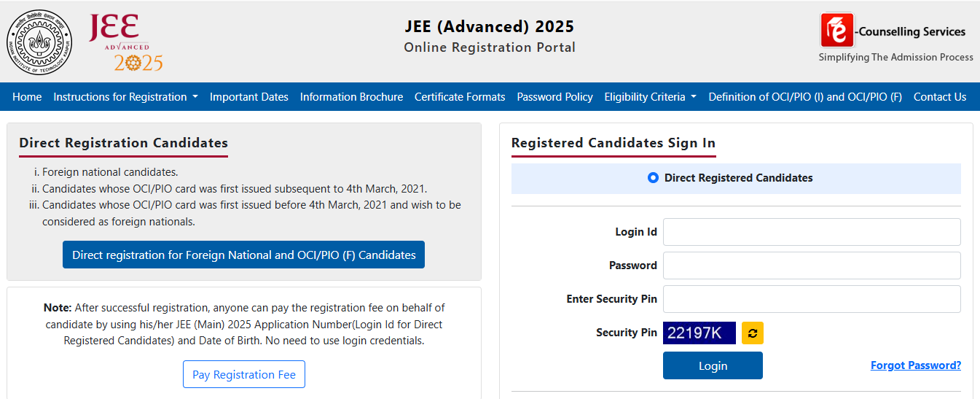Open Important Dates page

tap(248, 97)
